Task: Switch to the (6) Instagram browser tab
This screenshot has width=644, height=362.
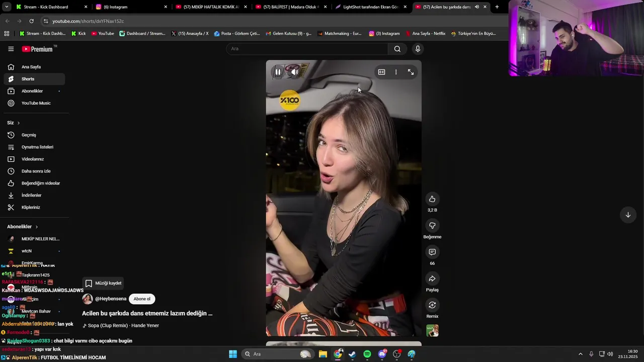Action: pyautogui.click(x=131, y=7)
